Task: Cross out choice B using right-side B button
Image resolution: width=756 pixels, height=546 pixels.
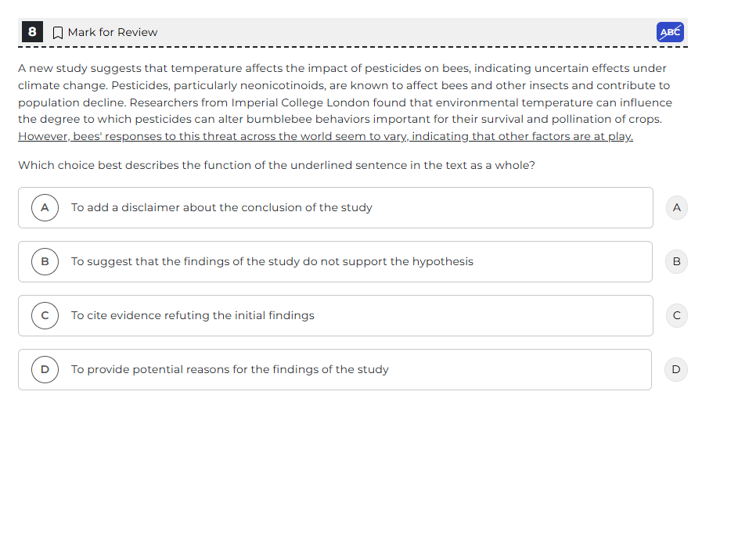Action: (x=676, y=261)
